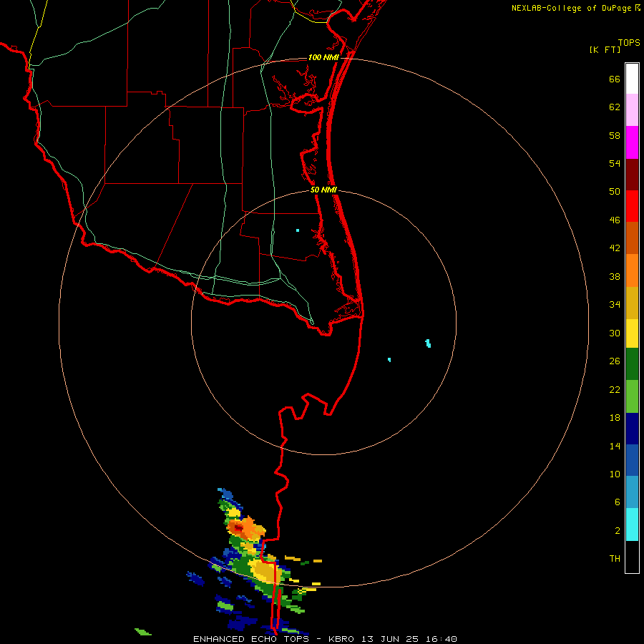Click the 100 NMI range ring label

[323, 57]
